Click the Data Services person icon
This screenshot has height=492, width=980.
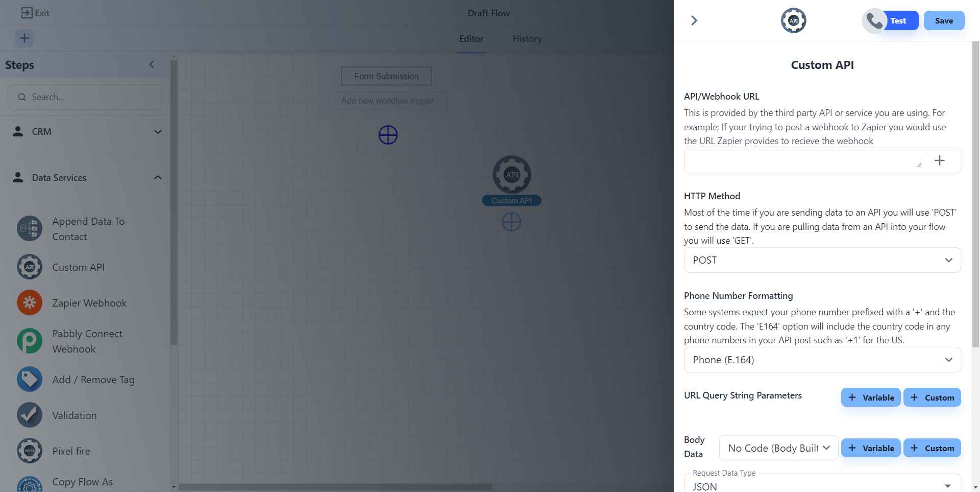[18, 177]
